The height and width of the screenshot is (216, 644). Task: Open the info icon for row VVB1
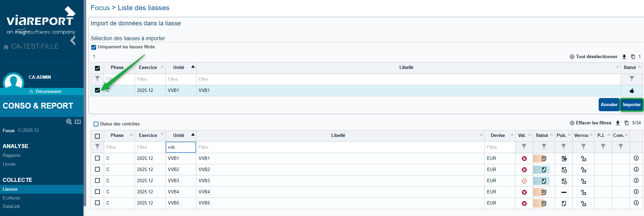(636, 158)
